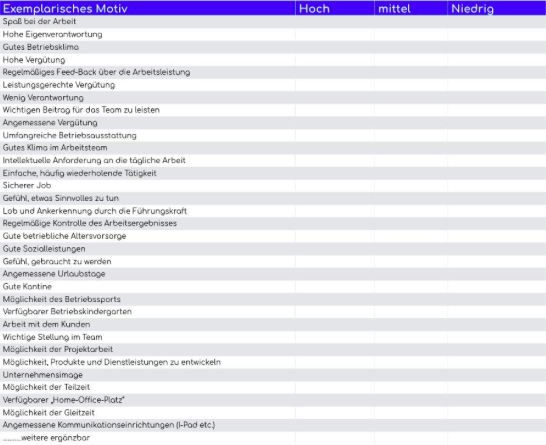The width and height of the screenshot is (546, 445).
Task: Mark 'Niedrig' for 'Gute Kantine'
Action: click(x=497, y=287)
